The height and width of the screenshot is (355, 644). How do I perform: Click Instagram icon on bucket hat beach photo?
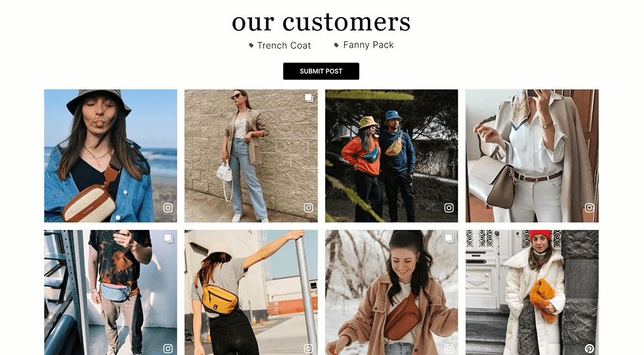point(168,208)
